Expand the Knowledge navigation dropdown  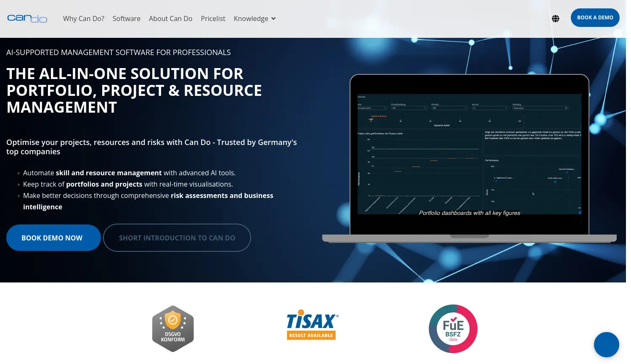click(254, 18)
